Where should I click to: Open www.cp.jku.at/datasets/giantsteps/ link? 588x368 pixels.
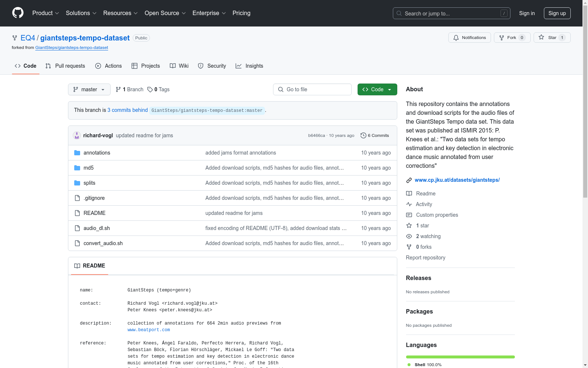457,180
